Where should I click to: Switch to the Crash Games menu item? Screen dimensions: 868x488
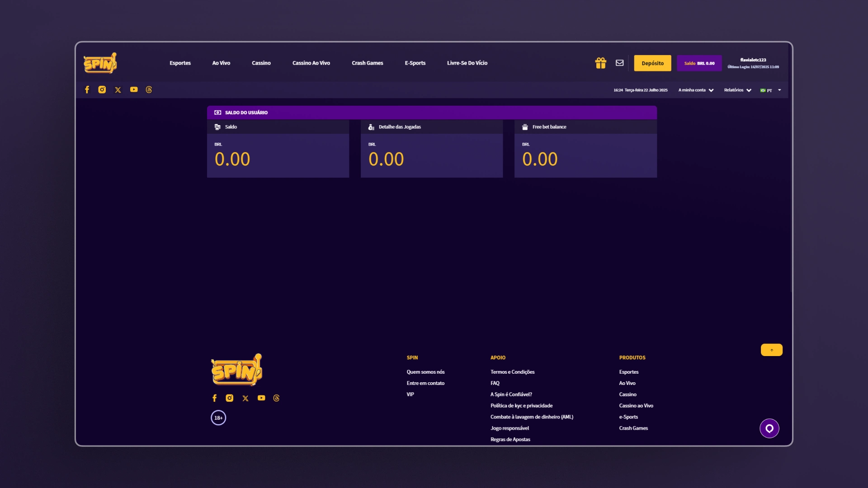(367, 63)
